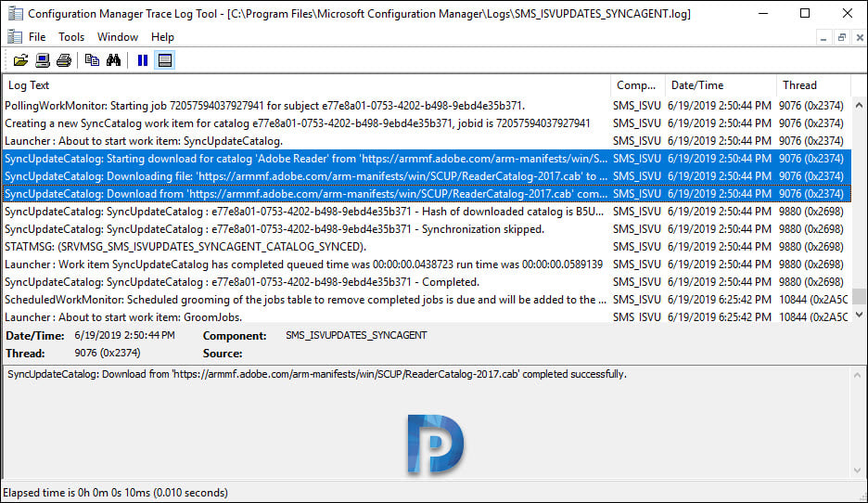This screenshot has width=868, height=503.
Task: Select 'Creating a new SyncCatalog work item' row
Action: point(427,123)
